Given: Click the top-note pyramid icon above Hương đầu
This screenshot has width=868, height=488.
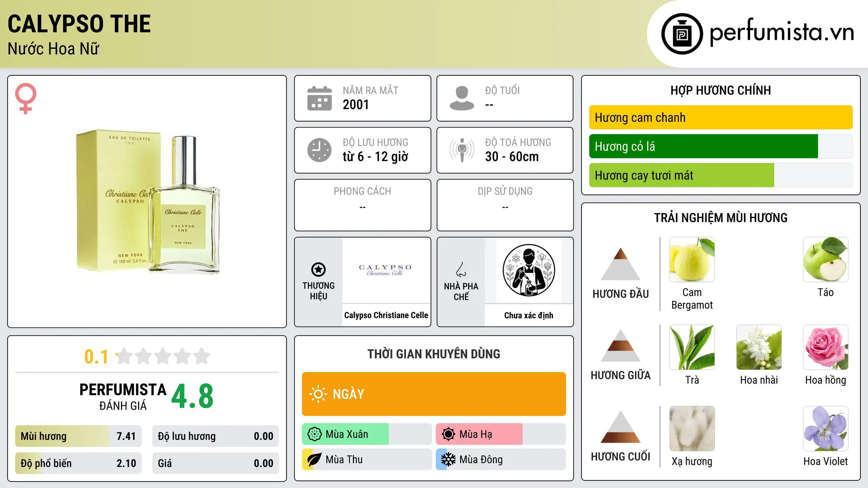Looking at the screenshot, I should pyautogui.click(x=620, y=264).
